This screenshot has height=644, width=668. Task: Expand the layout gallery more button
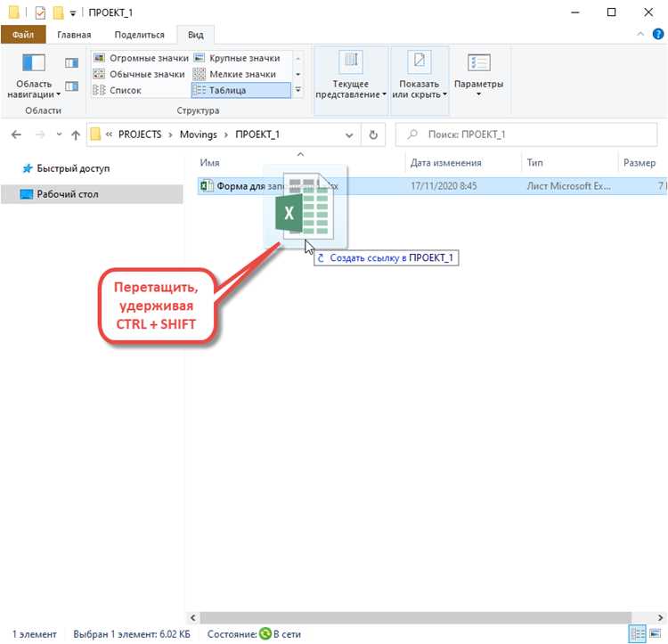pyautogui.click(x=298, y=90)
